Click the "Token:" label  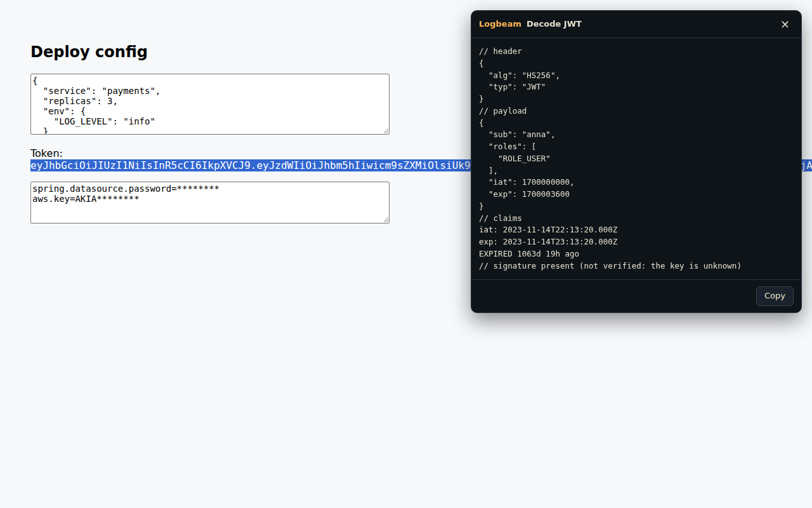(x=46, y=153)
